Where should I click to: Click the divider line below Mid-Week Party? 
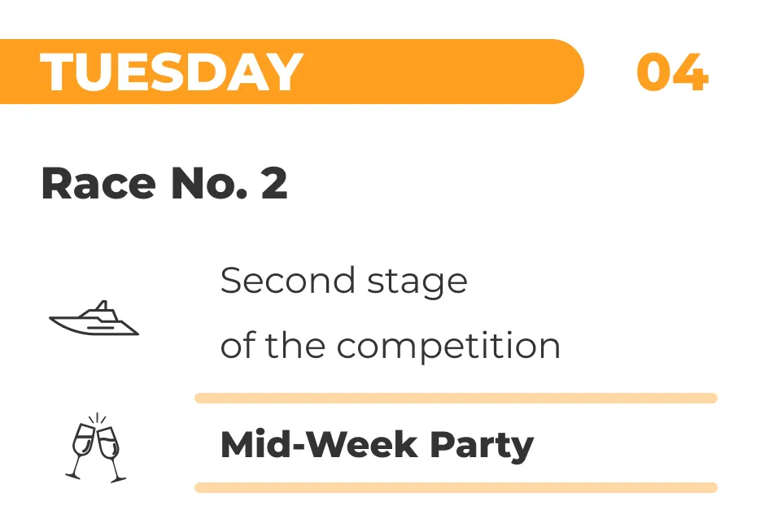point(456,488)
